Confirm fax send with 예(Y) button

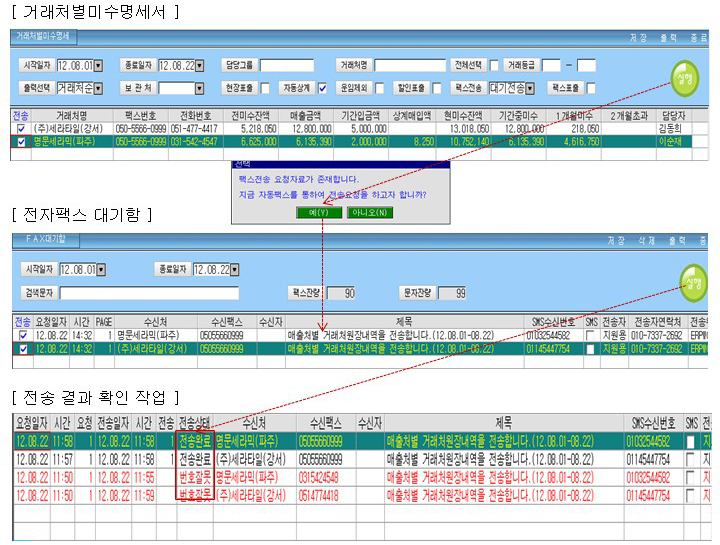tap(319, 213)
